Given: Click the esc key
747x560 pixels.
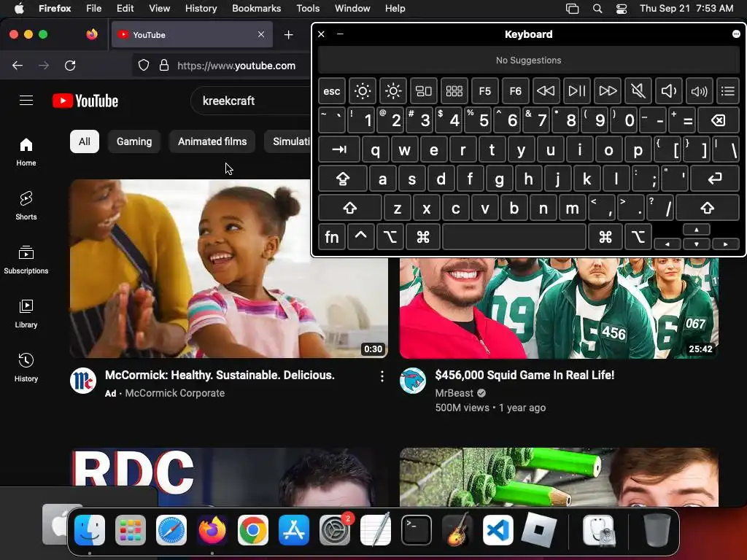Looking at the screenshot, I should [332, 91].
